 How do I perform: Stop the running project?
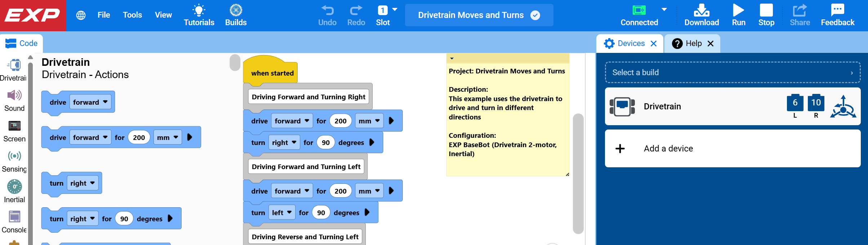click(x=766, y=15)
